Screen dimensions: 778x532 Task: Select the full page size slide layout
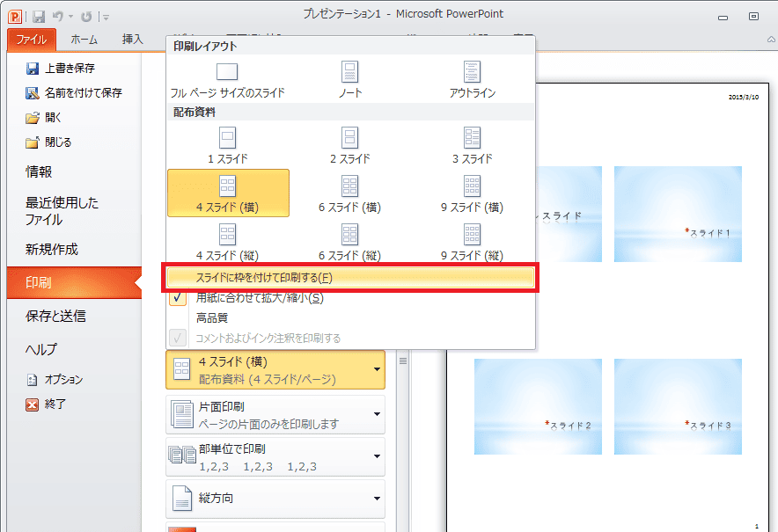(x=227, y=79)
